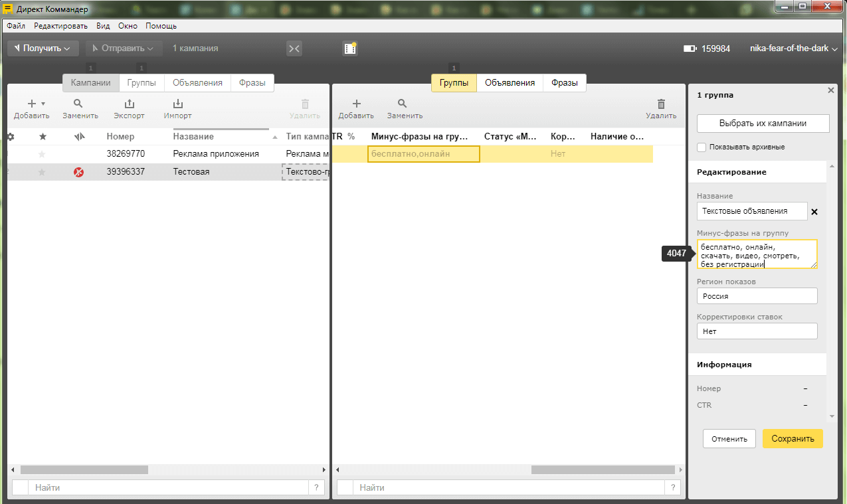Click the Регион показов field with Россия
The width and height of the screenshot is (847, 504).
(757, 296)
